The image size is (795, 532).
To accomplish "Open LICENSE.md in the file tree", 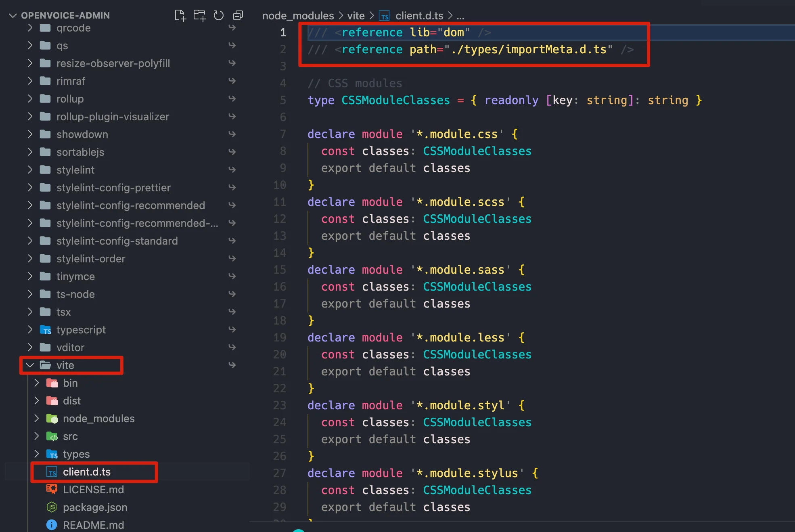I will click(x=93, y=490).
